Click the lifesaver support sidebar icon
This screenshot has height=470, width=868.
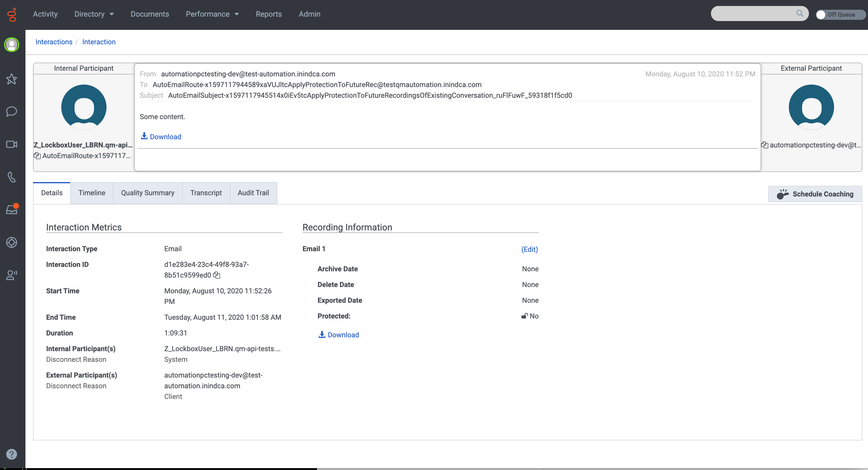pyautogui.click(x=11, y=242)
